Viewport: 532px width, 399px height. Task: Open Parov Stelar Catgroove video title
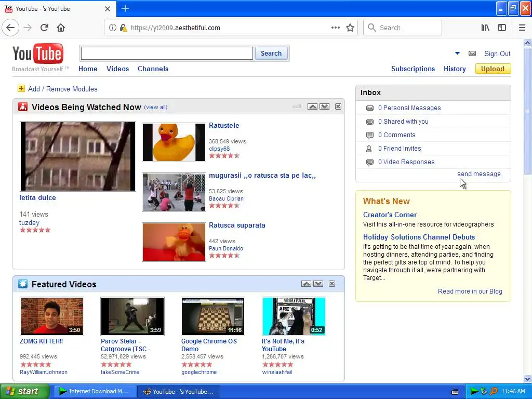tap(126, 345)
